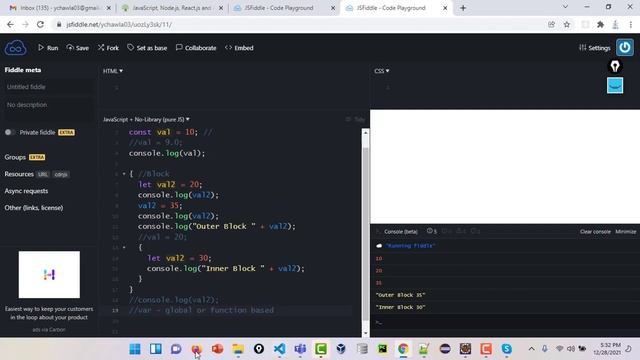Open the CSS panel language dropdown
The image size is (640, 360).
[x=382, y=71]
